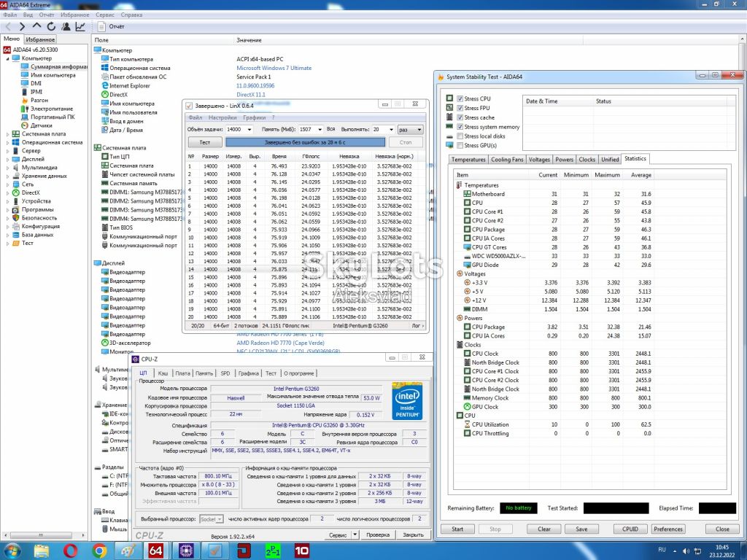Open the Память (МиБ) dropdown in LinX
The image size is (747, 560).
coord(320,130)
